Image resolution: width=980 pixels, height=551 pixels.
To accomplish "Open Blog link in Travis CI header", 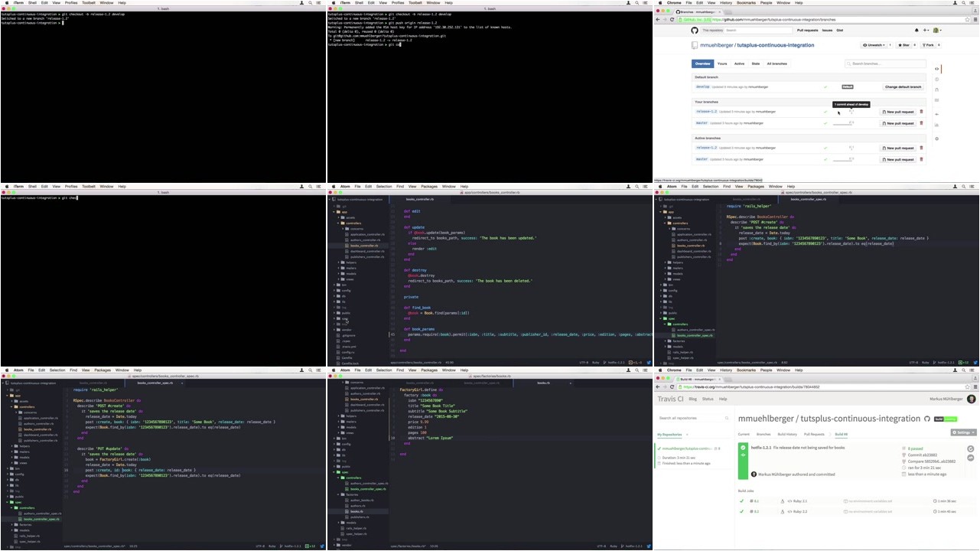I will point(692,399).
